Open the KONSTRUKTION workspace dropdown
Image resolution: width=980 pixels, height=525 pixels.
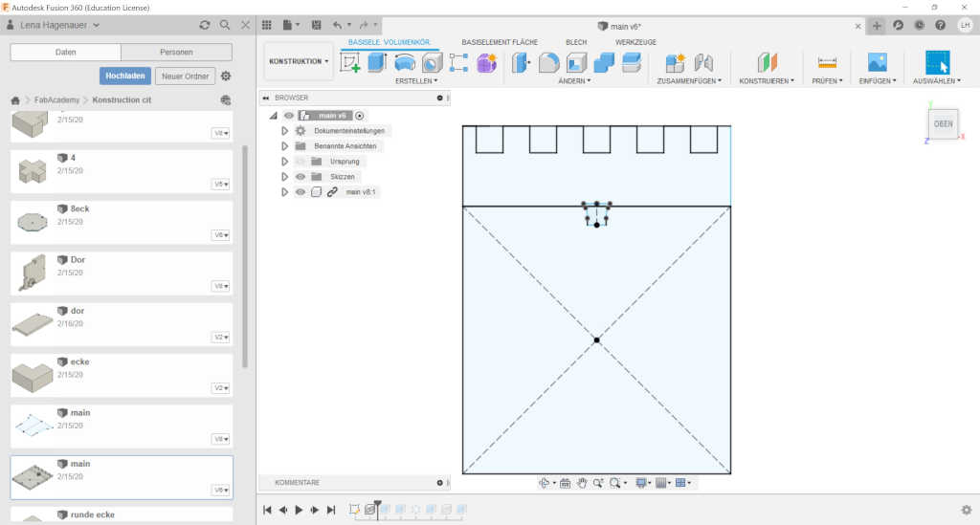pos(299,61)
